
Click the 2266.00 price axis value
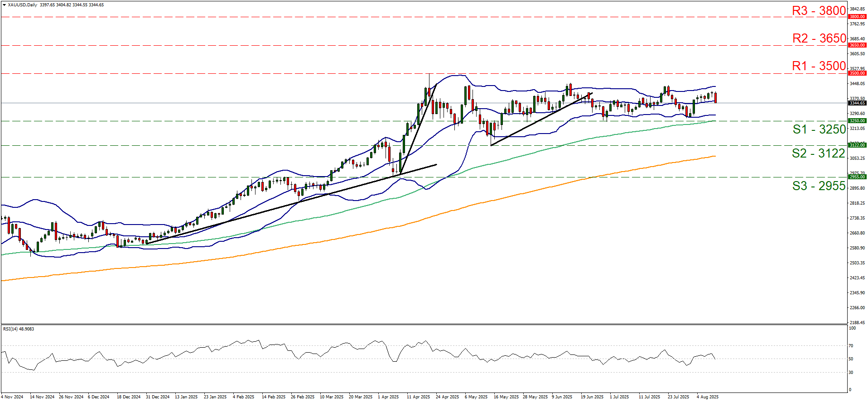tap(857, 308)
